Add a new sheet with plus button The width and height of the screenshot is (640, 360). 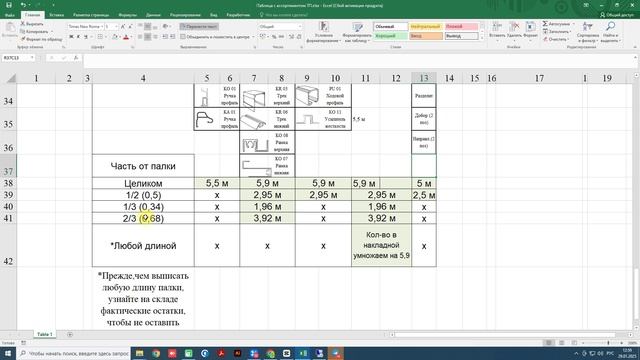tap(70, 335)
